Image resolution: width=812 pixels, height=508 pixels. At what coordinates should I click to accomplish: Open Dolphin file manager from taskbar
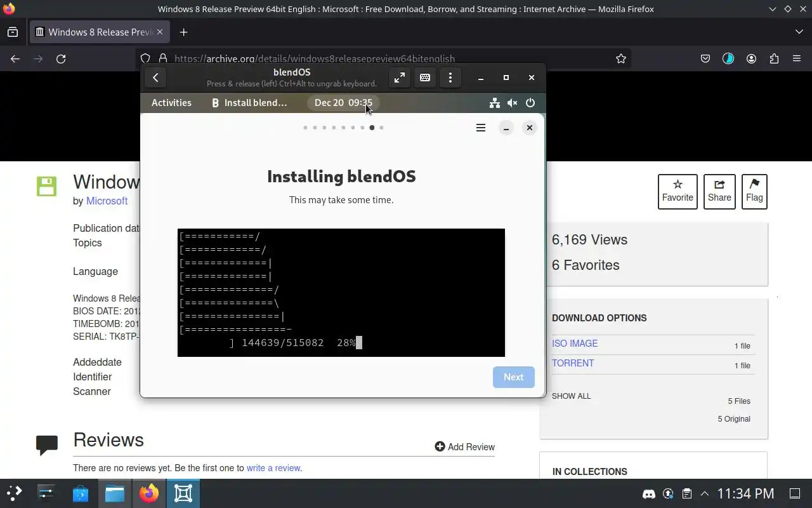tap(115, 493)
